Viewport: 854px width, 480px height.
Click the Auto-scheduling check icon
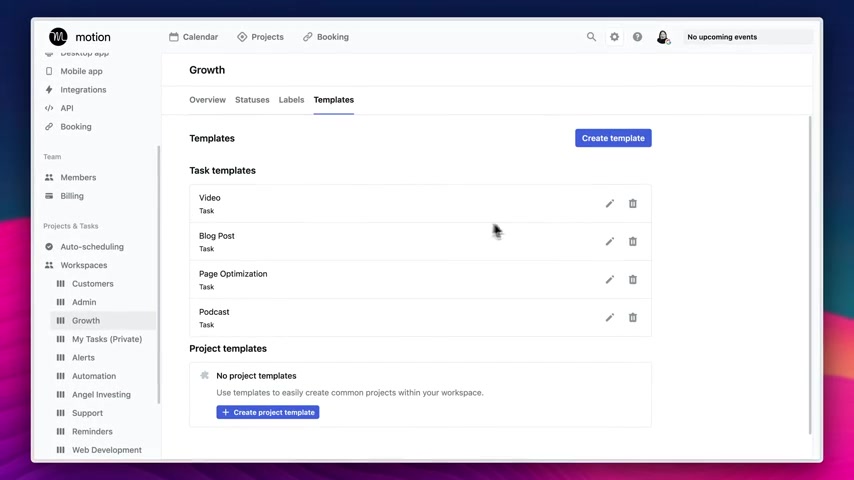49,246
